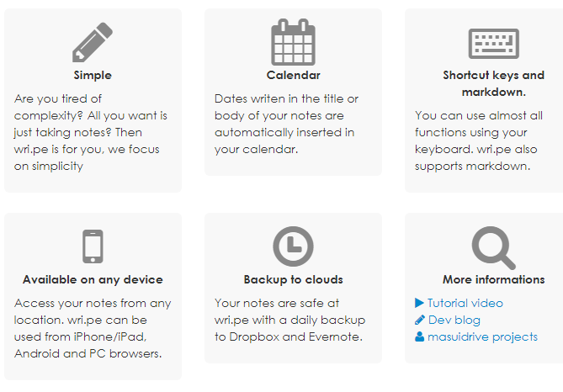Click the Shortcut keys and markdown heading
The height and width of the screenshot is (392, 563).
pyautogui.click(x=493, y=83)
